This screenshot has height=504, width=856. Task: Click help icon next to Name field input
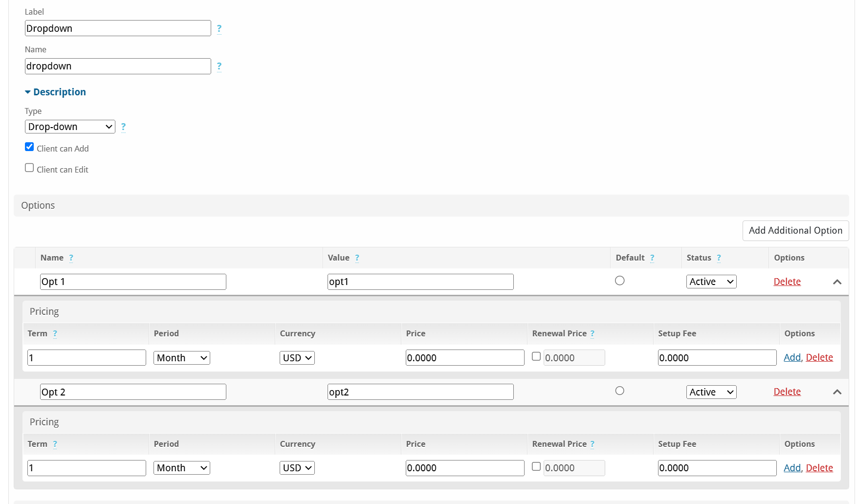[x=219, y=66]
